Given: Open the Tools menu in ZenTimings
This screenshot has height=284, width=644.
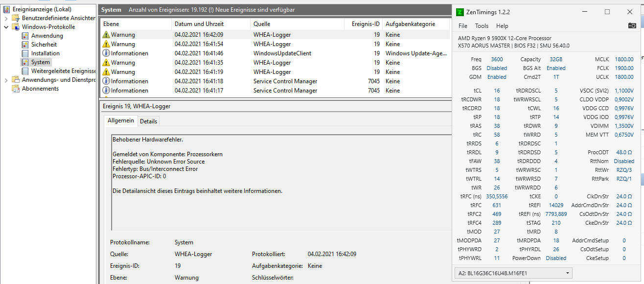Looking at the screenshot, I should tap(482, 26).
